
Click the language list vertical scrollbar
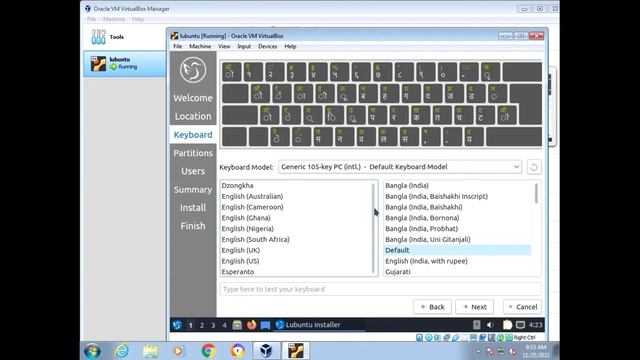[x=373, y=229]
